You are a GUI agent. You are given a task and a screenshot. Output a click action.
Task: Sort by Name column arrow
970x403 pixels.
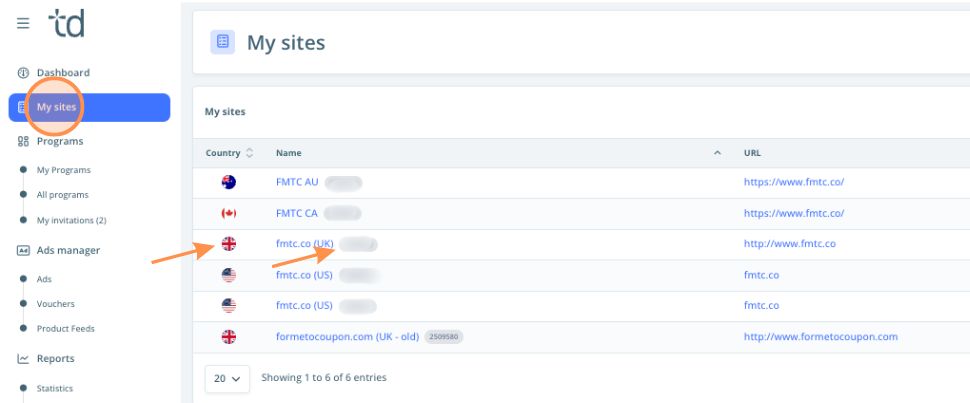click(717, 153)
